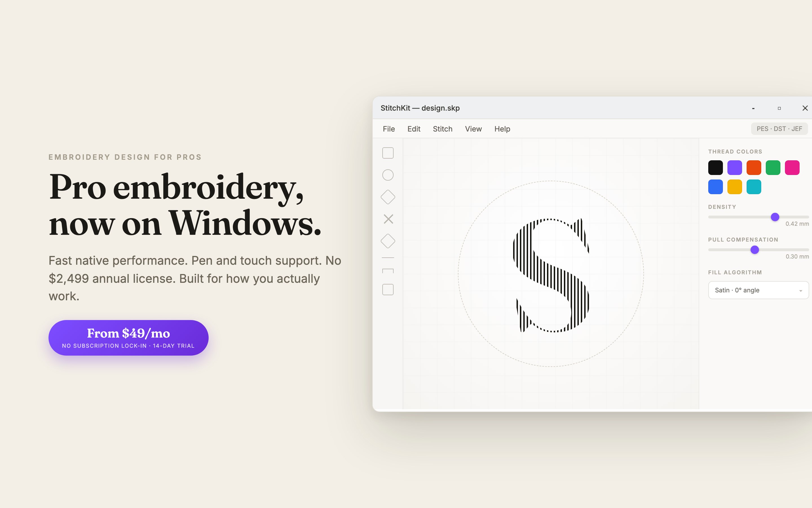Choose the teal thread color
The height and width of the screenshot is (508, 812).
754,187
